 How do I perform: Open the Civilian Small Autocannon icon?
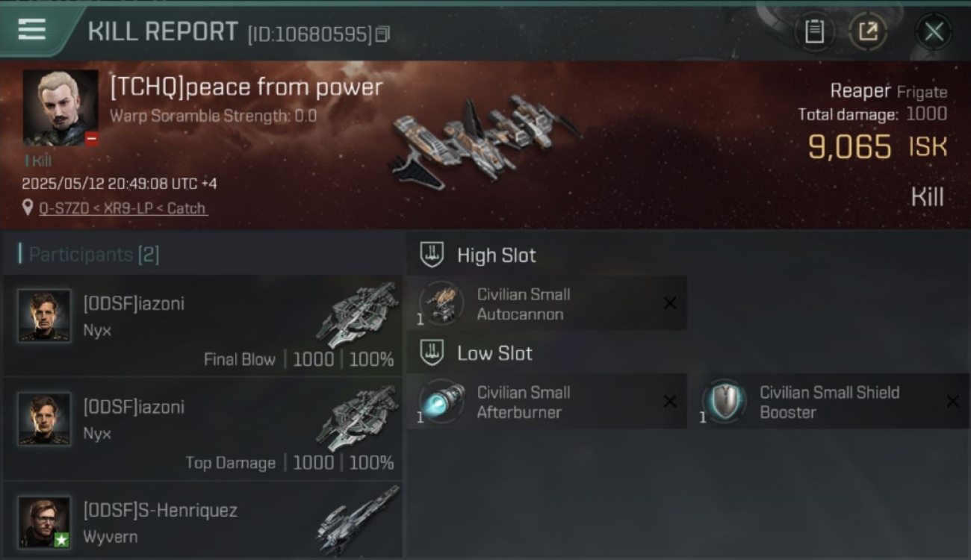[x=441, y=303]
